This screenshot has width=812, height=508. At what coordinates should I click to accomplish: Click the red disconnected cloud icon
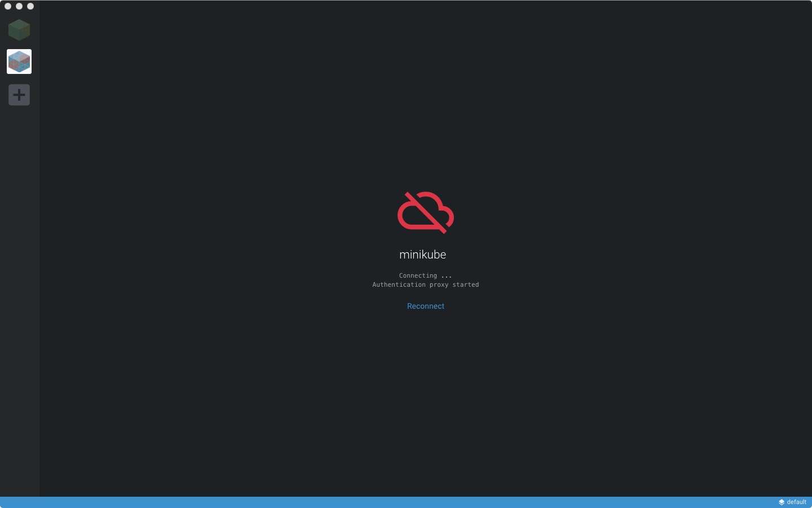(x=426, y=212)
